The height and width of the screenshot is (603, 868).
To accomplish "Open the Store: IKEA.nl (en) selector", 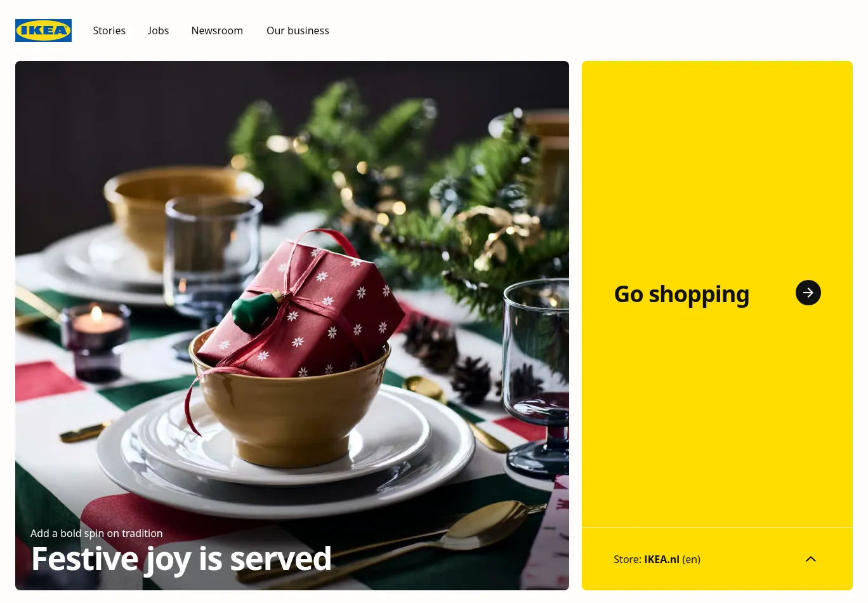I will 717,559.
